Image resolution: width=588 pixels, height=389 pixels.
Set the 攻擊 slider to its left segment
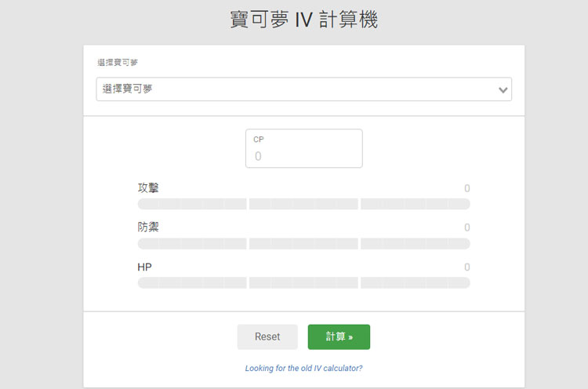tap(192, 204)
